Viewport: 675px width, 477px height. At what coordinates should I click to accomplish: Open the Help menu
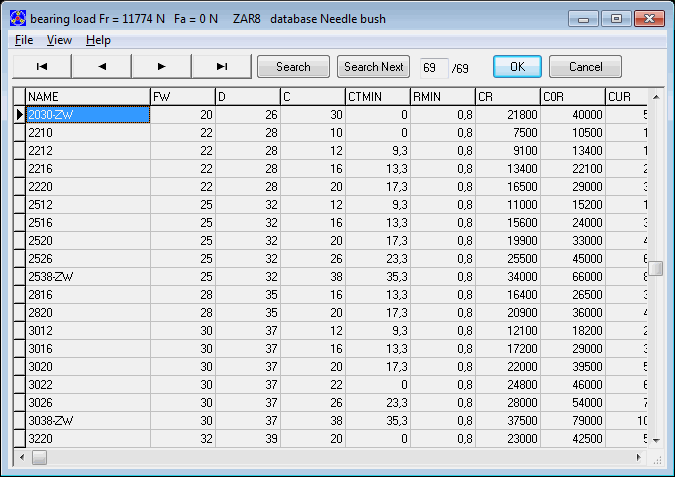tap(98, 40)
